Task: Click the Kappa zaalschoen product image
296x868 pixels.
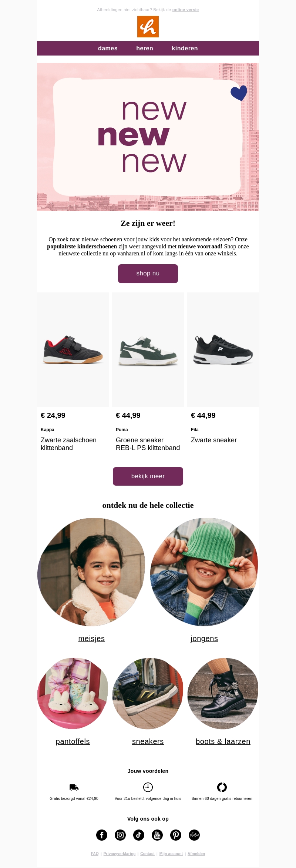Action: click(x=73, y=350)
